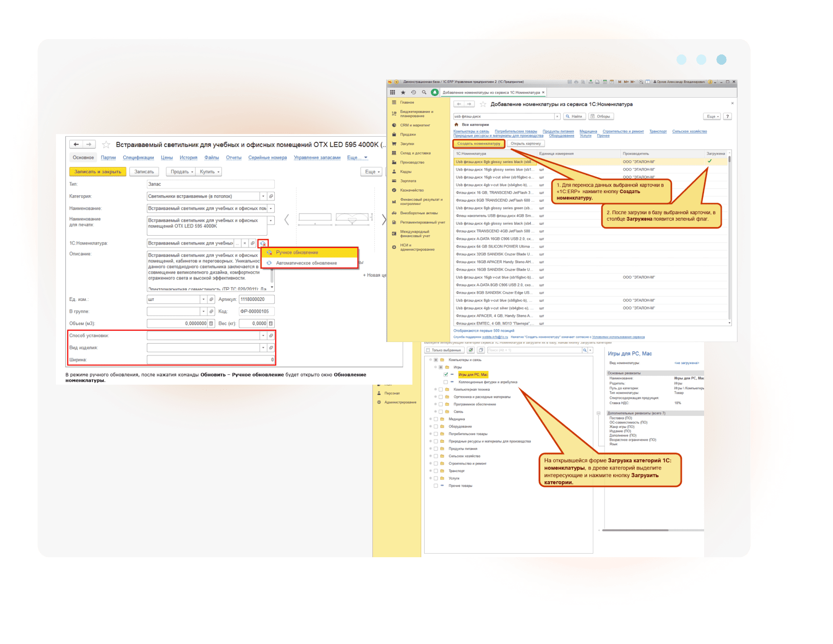
Task: Clear the 'usb флэш-диск' search field
Action: 557,117
